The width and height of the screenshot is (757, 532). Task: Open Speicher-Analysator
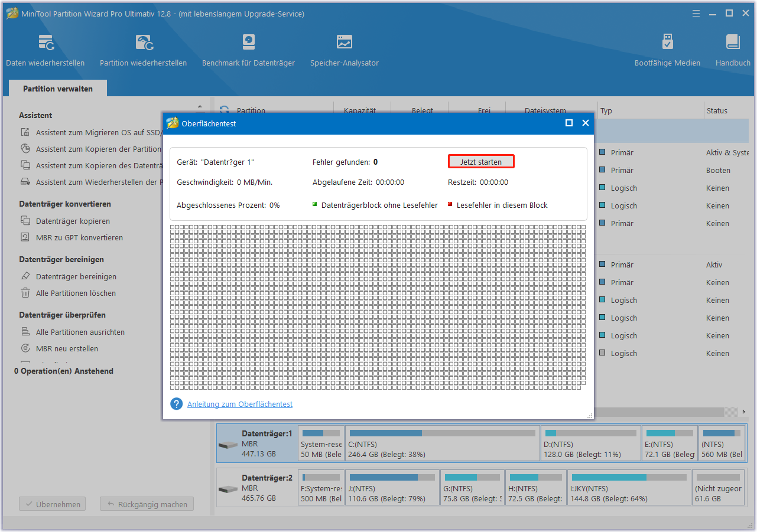(x=345, y=50)
